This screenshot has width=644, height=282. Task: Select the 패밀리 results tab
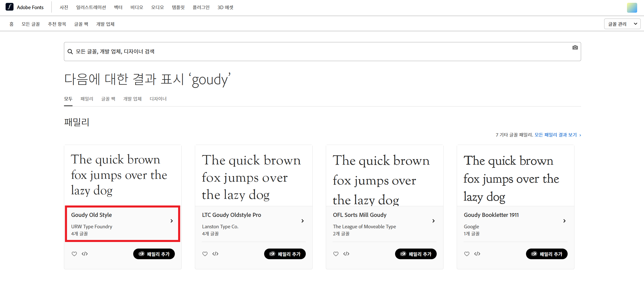[87, 99]
